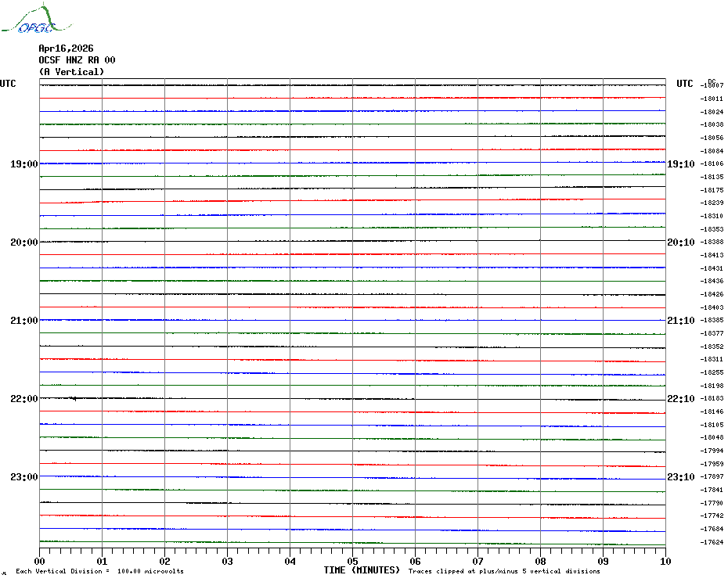The height and width of the screenshot is (582, 728).
Task: Click the OCSF HNZ RA 00 station label
Action: click(x=77, y=60)
